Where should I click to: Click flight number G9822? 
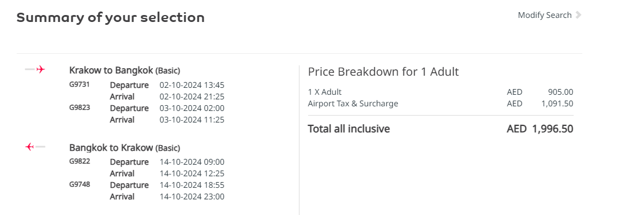79,162
